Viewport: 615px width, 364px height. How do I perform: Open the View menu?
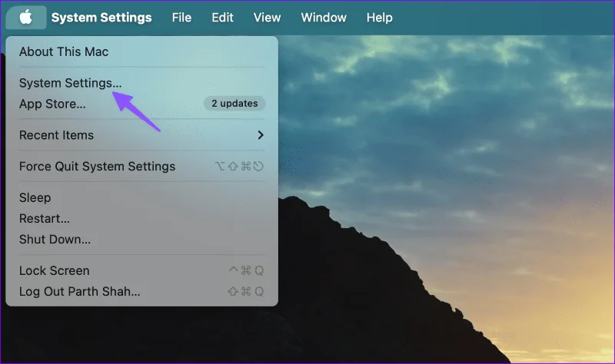pos(267,17)
